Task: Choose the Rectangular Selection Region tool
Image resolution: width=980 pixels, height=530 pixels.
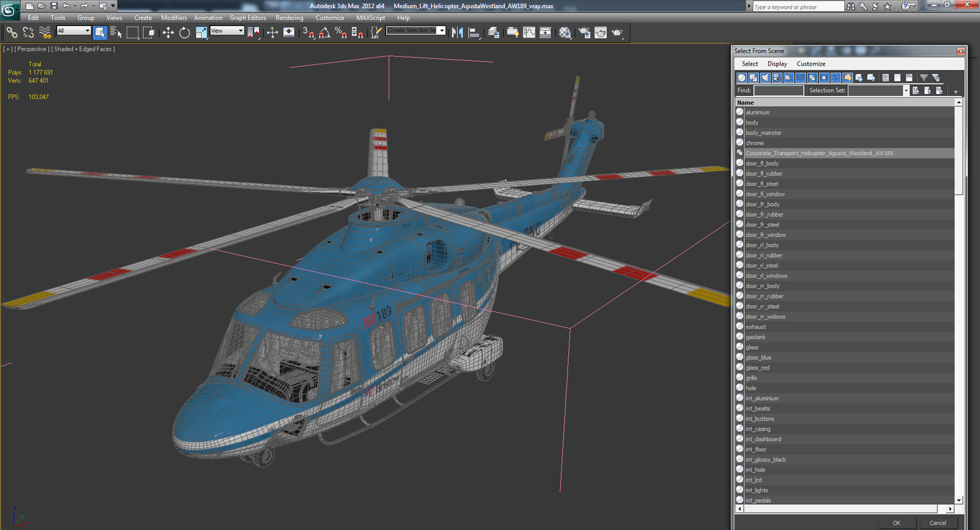Action: tap(132, 32)
